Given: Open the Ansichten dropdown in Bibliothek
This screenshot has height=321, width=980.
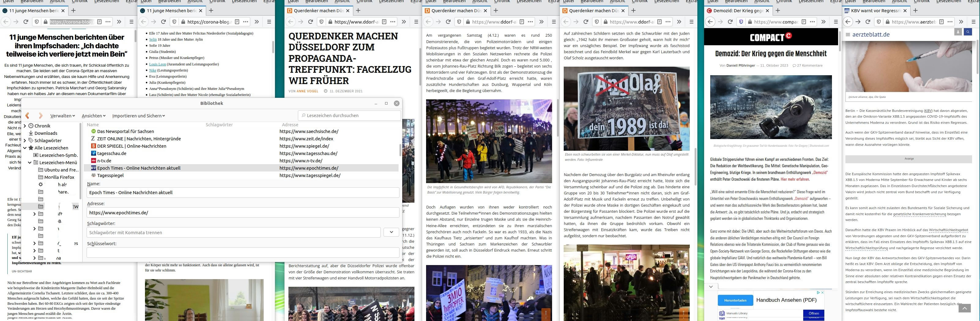Looking at the screenshot, I should 94,116.
